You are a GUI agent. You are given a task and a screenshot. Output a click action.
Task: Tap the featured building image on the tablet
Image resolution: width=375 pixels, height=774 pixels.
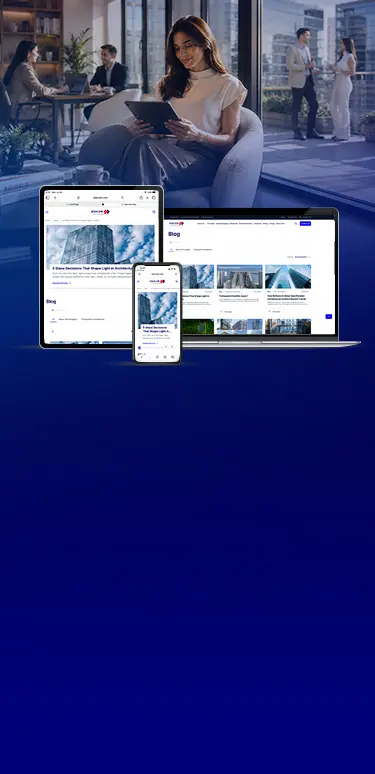pyautogui.click(x=100, y=244)
